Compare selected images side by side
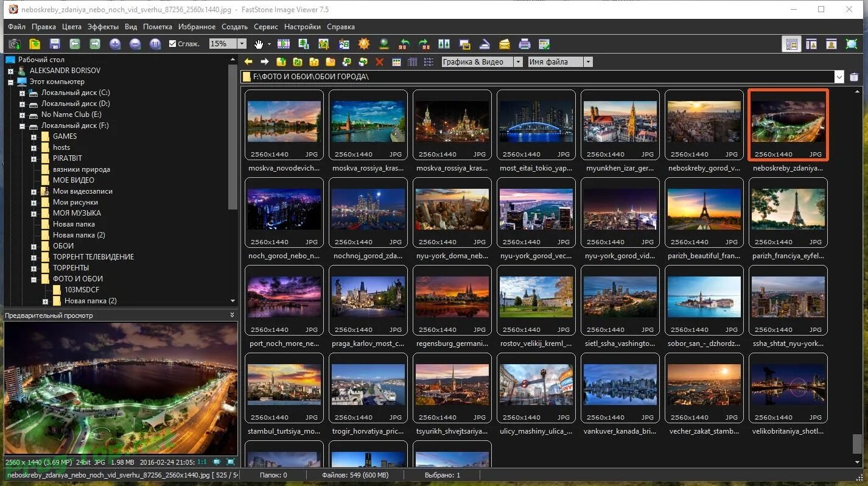The image size is (868, 486). [x=444, y=44]
